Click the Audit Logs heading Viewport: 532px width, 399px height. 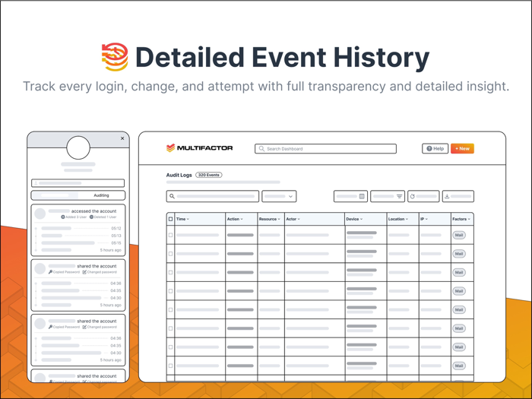[x=179, y=175]
